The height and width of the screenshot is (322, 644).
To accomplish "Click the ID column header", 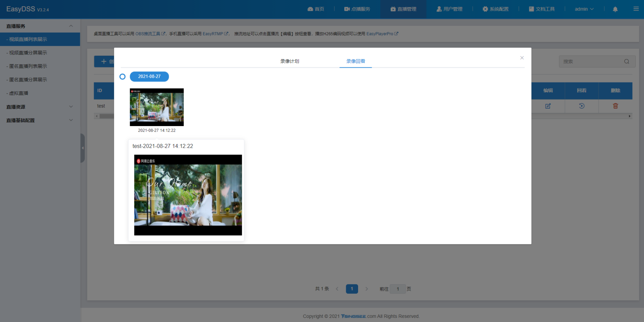I will coord(100,91).
